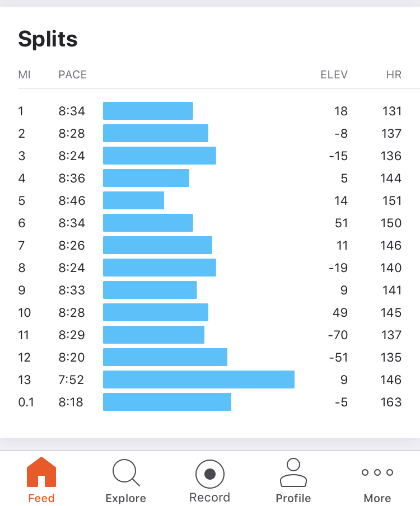Screen dimensions: 420x506
Task: Click the -70 elevation value
Action: click(338, 335)
